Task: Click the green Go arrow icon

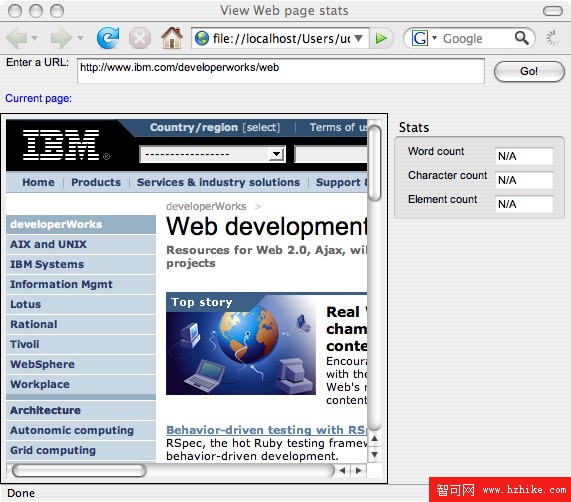Action: tap(381, 38)
